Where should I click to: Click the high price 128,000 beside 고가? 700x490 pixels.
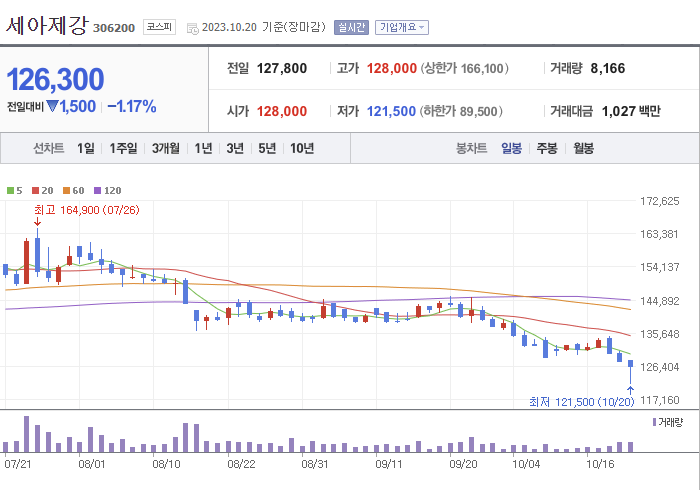point(392,68)
